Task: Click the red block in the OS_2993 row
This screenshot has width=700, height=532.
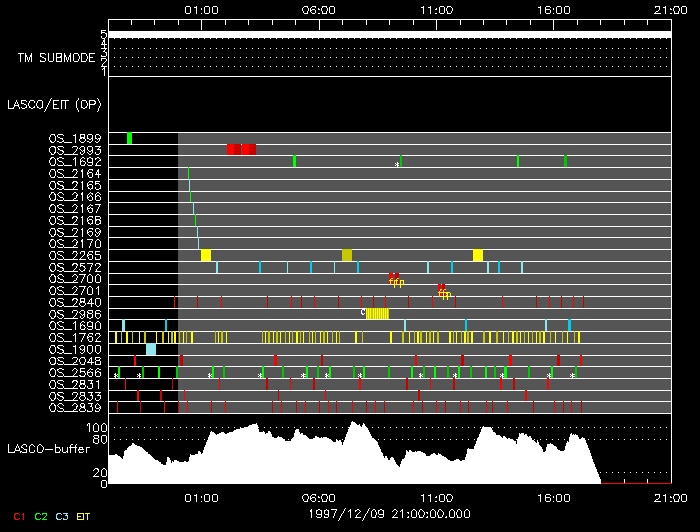Action: [x=241, y=149]
